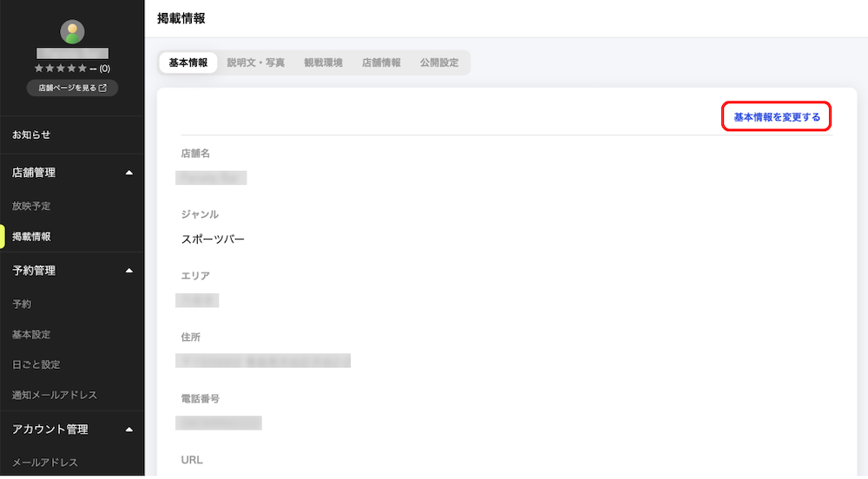Image resolution: width=868 pixels, height=479 pixels.
Task: Collapse the アカウント管理 section arrow
Action: pyautogui.click(x=129, y=430)
